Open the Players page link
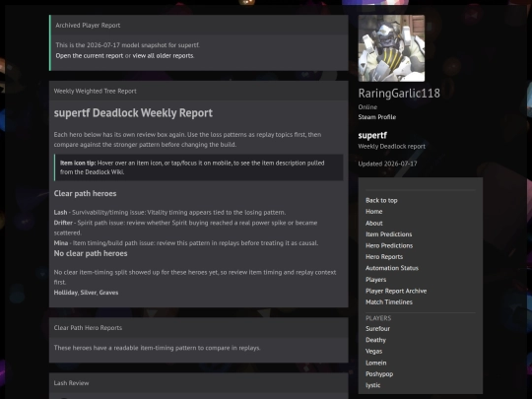The image size is (532, 399). point(376,280)
